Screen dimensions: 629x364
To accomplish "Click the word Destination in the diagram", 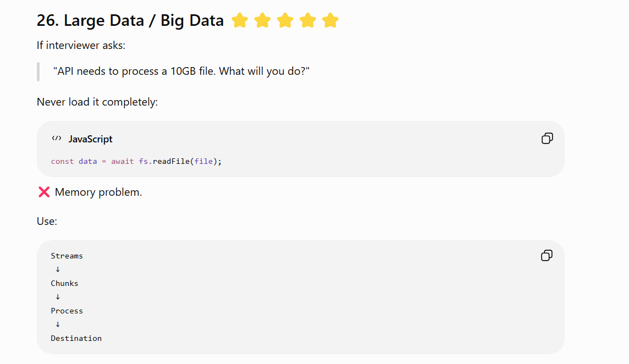I will (x=76, y=338).
